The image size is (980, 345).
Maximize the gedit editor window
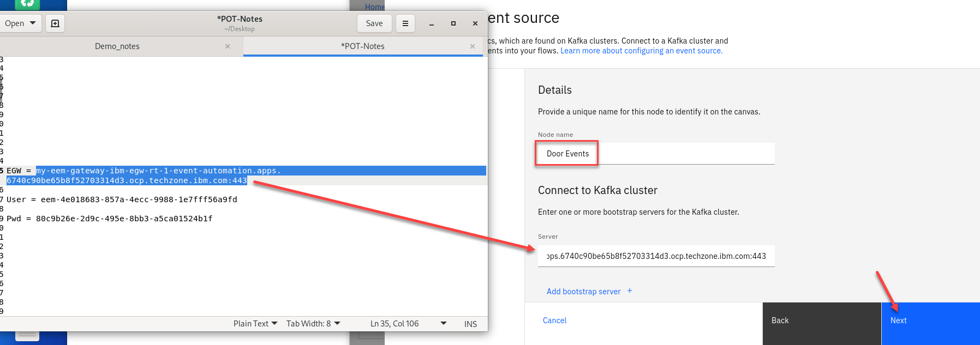(x=453, y=23)
